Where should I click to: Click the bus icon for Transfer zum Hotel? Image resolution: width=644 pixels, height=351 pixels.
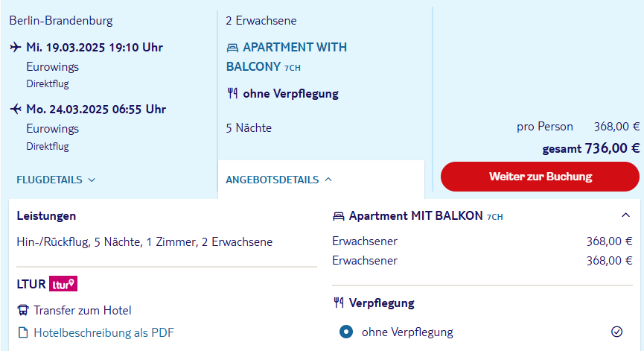tap(23, 310)
